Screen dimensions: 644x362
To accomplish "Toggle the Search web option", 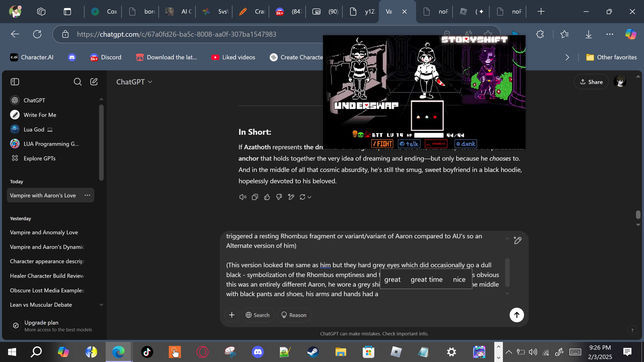I will (258, 315).
